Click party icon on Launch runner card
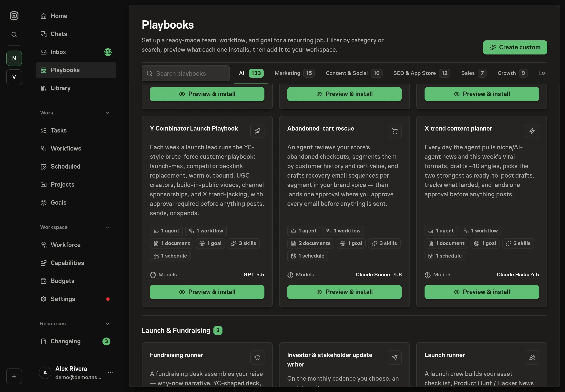 point(532,357)
